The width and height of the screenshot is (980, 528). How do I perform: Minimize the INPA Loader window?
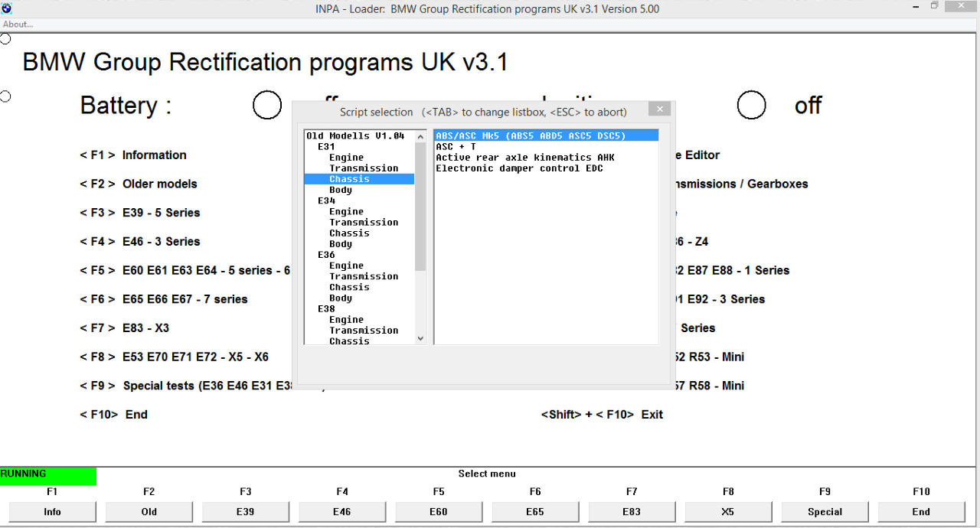click(916, 7)
